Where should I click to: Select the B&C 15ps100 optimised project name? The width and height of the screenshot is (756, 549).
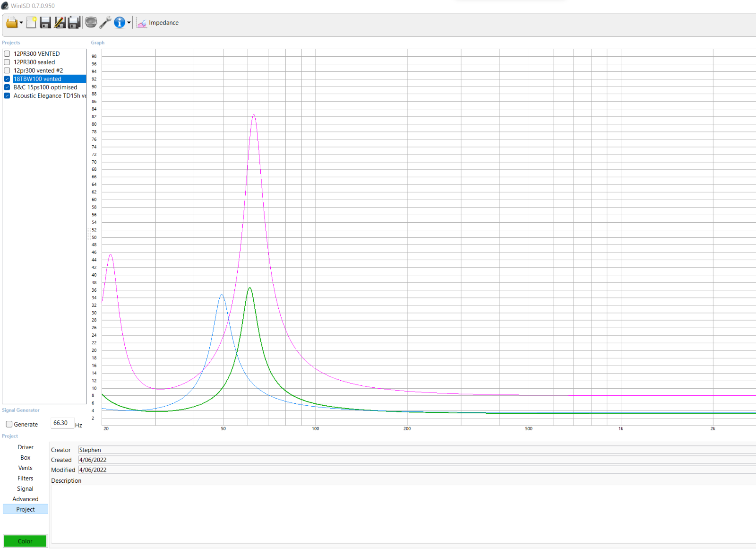tap(45, 87)
